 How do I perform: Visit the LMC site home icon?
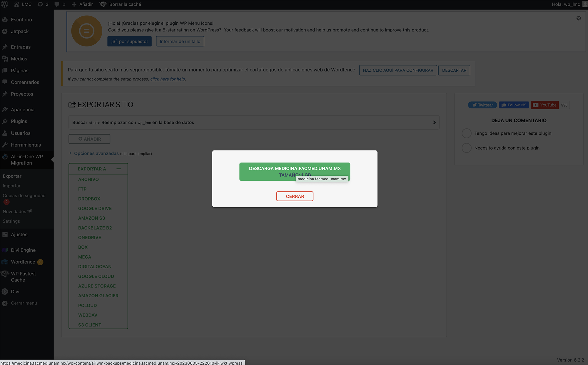point(16,4)
